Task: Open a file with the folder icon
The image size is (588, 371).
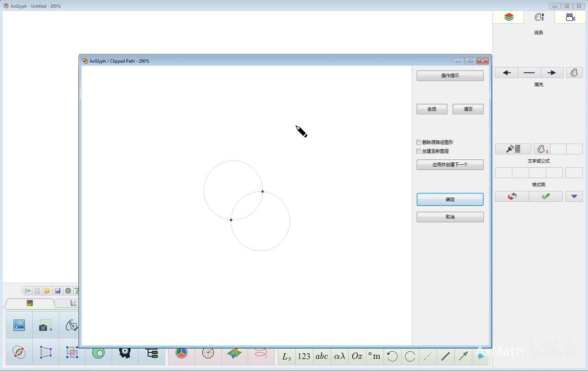Action: [x=47, y=291]
